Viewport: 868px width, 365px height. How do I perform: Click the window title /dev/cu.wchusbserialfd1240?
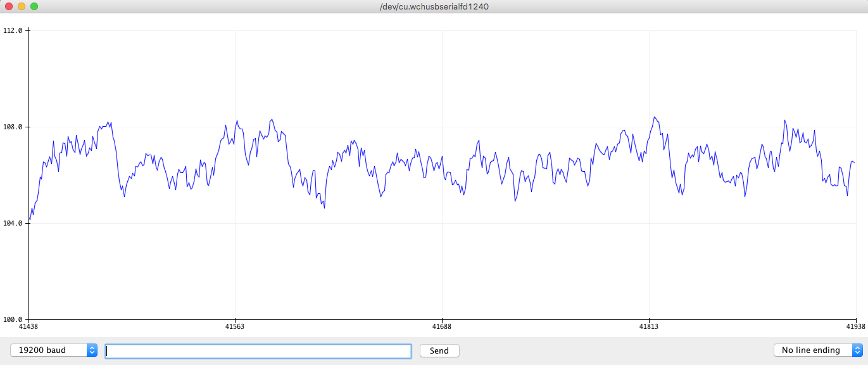pyautogui.click(x=434, y=6)
